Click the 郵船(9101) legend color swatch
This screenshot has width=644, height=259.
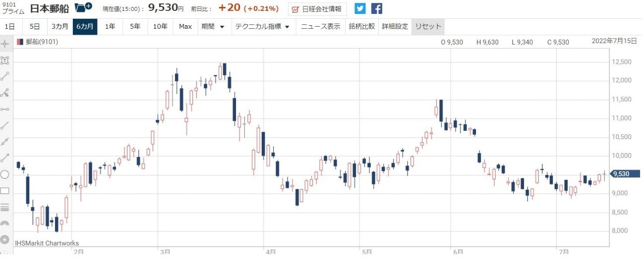click(x=20, y=42)
